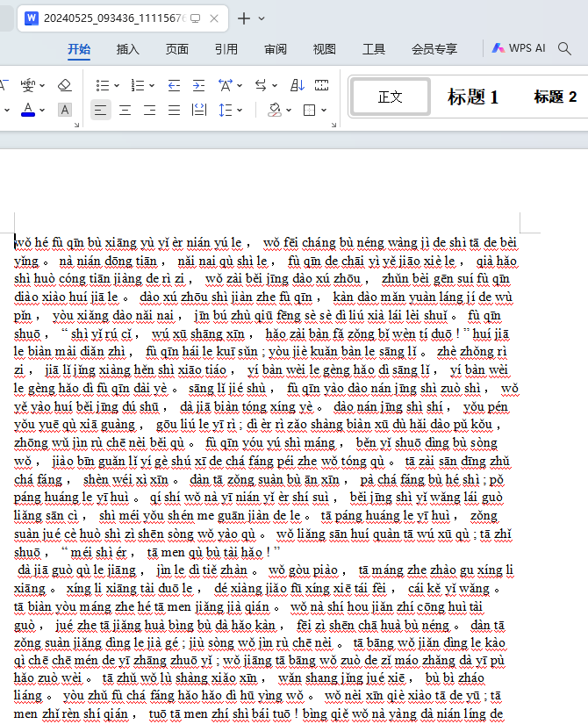Open the search magnifier icon
Image resolution: width=588 pixels, height=724 pixels.
[x=565, y=49]
